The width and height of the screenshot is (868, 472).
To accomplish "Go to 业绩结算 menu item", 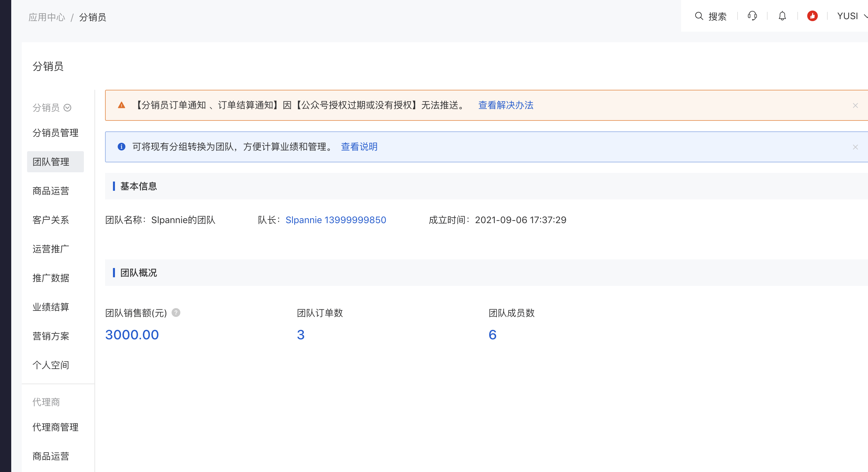I will click(x=51, y=307).
